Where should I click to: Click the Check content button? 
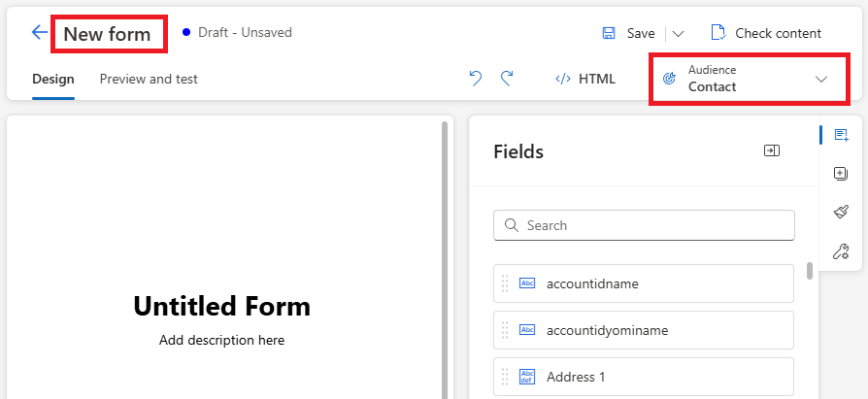tap(766, 33)
